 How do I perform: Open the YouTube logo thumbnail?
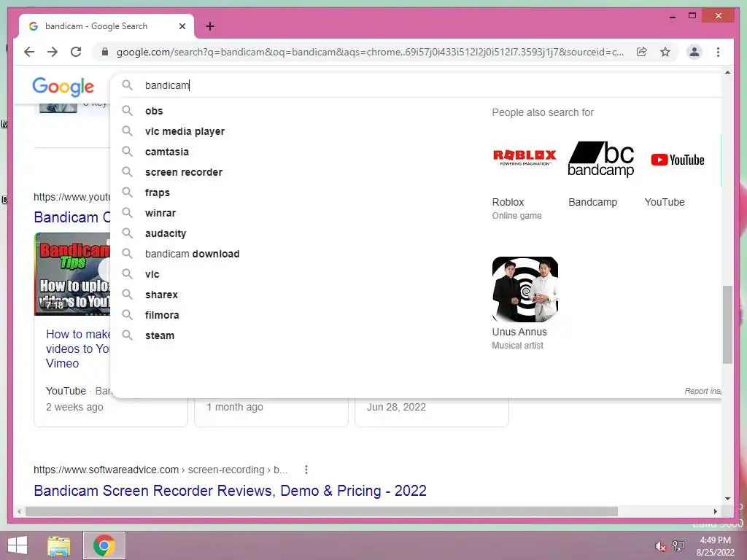678,160
